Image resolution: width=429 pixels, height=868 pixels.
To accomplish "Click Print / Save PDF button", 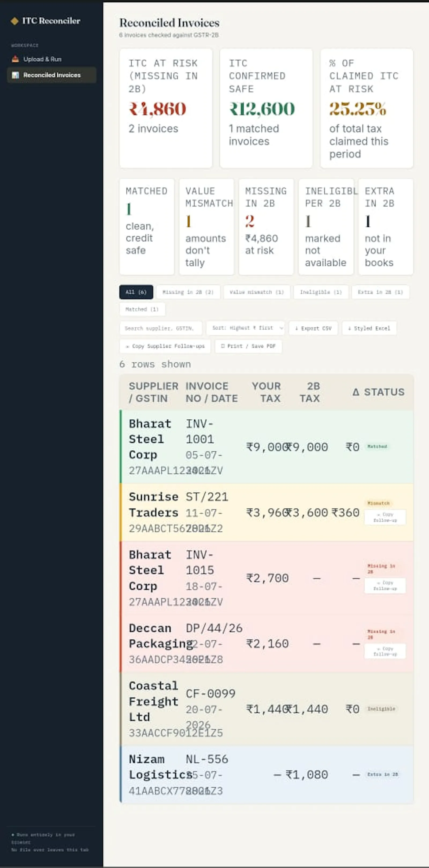I will click(248, 346).
